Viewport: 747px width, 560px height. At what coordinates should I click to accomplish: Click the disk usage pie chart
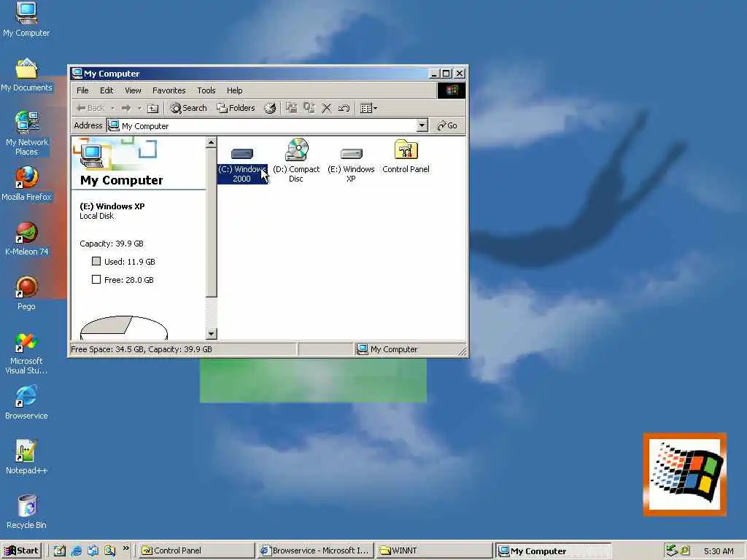124,327
